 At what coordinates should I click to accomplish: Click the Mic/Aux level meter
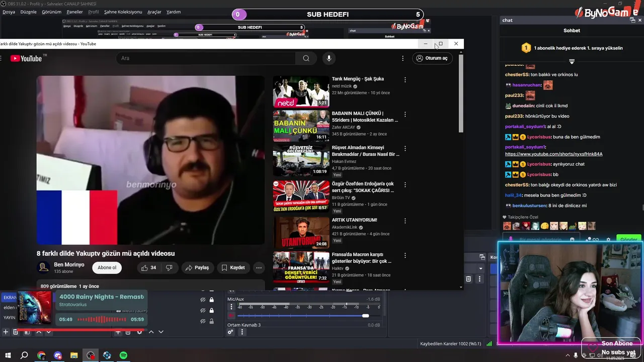click(309, 304)
